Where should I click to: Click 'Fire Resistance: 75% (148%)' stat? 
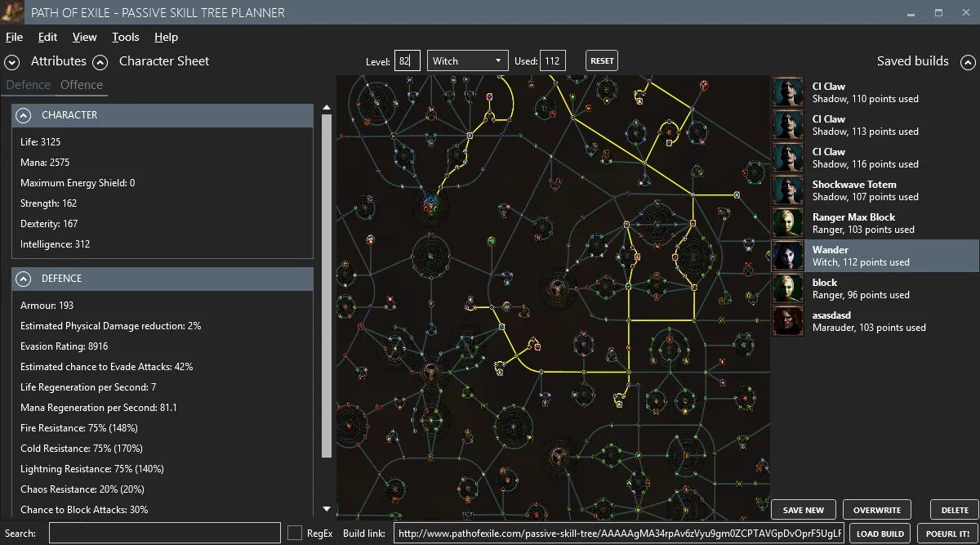pyautogui.click(x=78, y=428)
